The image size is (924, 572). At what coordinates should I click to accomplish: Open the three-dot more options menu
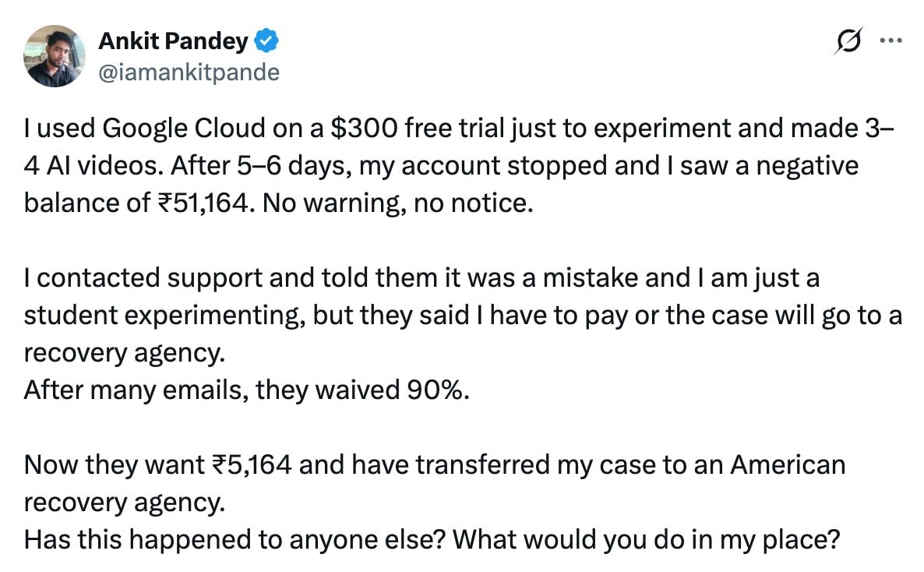click(x=890, y=41)
